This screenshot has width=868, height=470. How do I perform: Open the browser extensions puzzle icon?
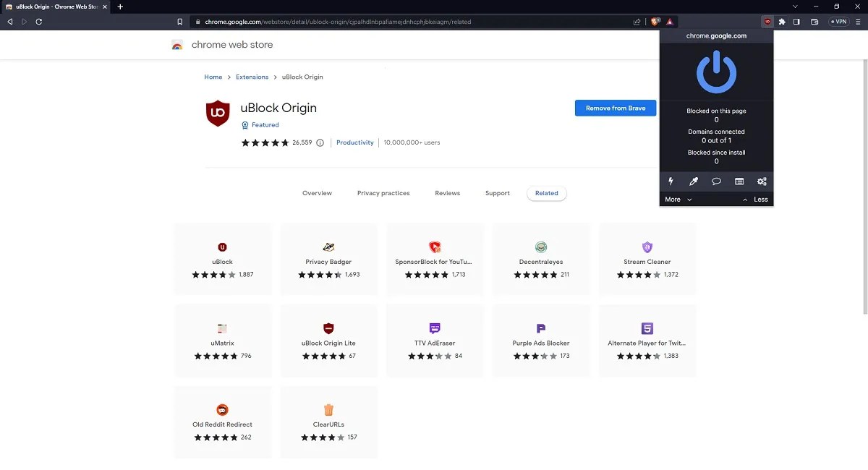click(x=782, y=22)
